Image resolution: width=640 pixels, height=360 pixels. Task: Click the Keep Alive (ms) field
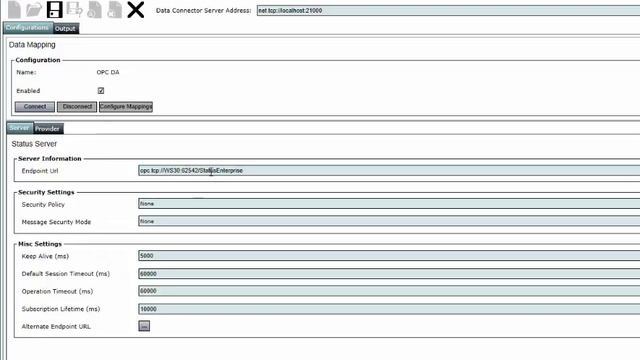[389, 256]
